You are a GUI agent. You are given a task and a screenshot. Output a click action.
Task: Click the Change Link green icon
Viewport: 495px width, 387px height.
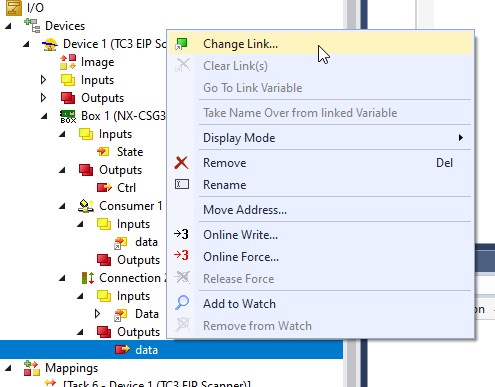[182, 44]
